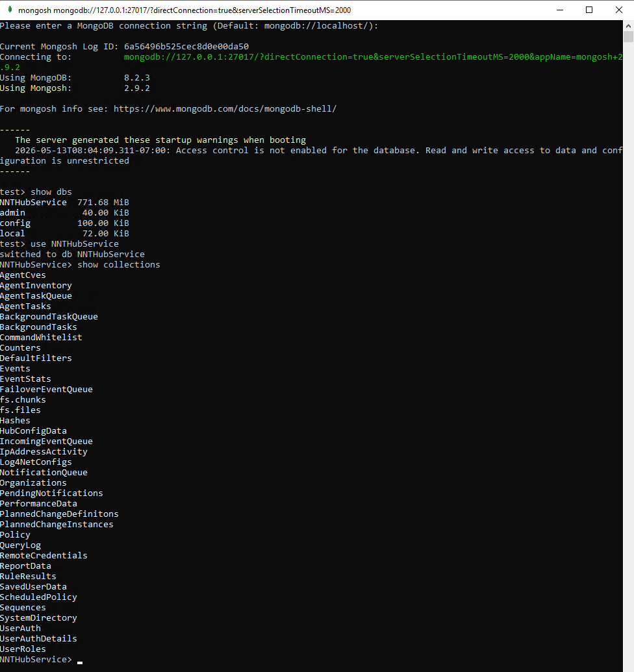Click the mongosh leaf icon in title bar
This screenshot has height=672, width=634.
[x=10, y=10]
